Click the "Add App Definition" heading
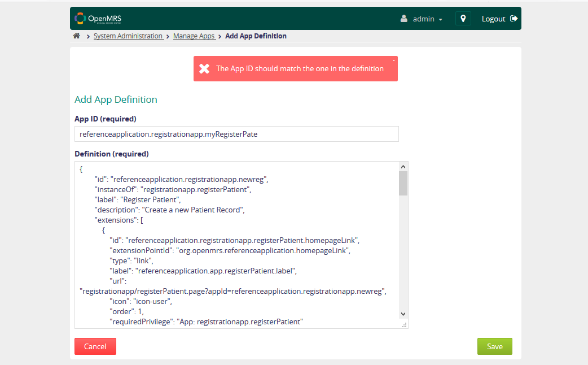This screenshot has height=365, width=588. point(116,99)
